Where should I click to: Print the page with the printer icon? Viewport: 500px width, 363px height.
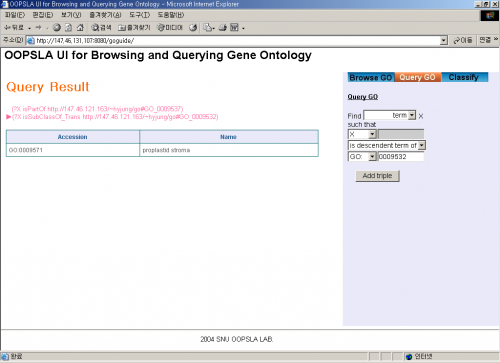pyautogui.click(x=223, y=28)
